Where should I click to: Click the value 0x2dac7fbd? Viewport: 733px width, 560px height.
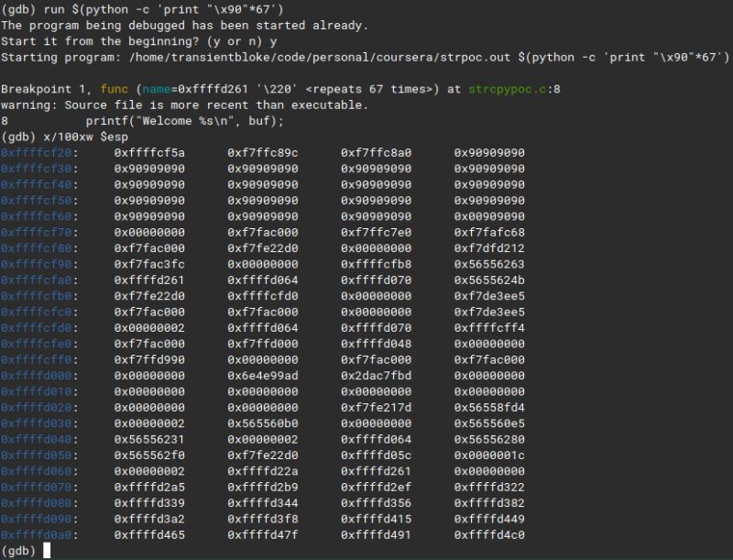coord(376,376)
